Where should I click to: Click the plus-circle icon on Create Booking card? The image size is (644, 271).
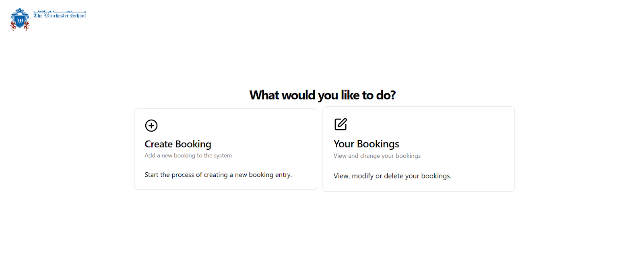(x=151, y=125)
